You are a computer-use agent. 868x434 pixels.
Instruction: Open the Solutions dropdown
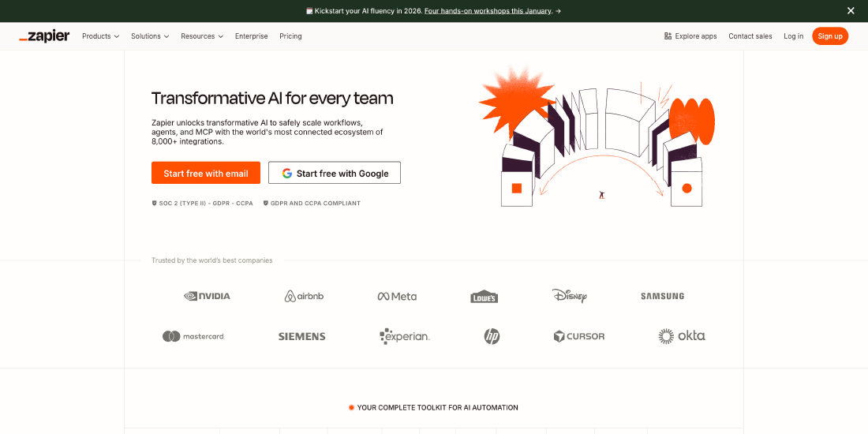pos(150,36)
